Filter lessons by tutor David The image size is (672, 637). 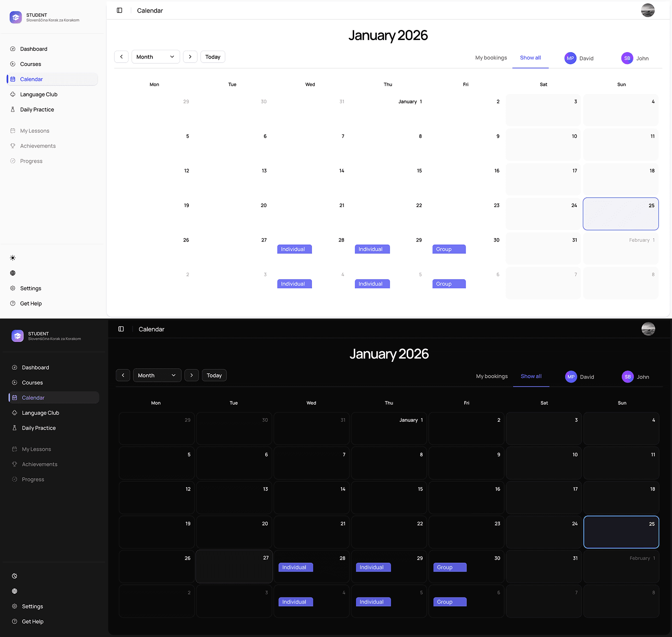[579, 58]
